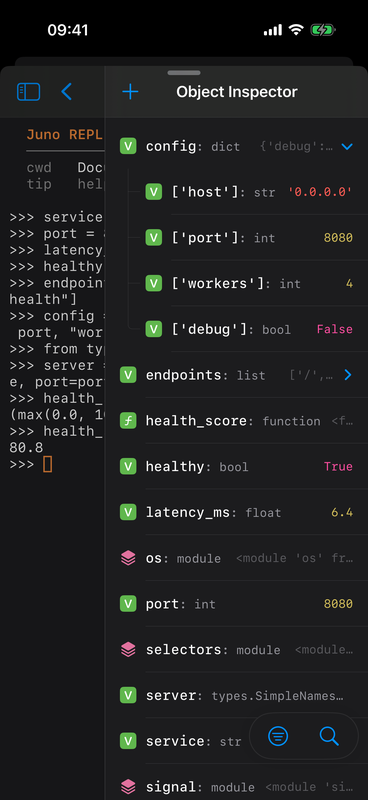Open the latency_ms float row

point(236,512)
